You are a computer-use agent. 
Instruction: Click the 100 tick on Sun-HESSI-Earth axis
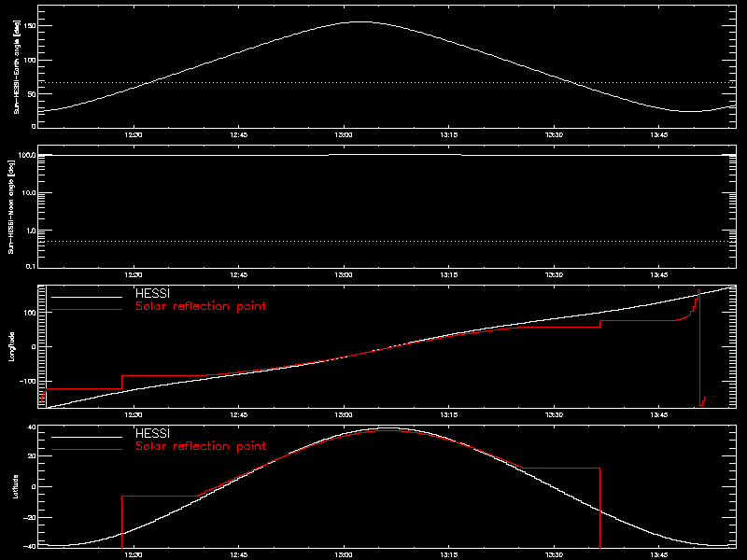[x=30, y=60]
